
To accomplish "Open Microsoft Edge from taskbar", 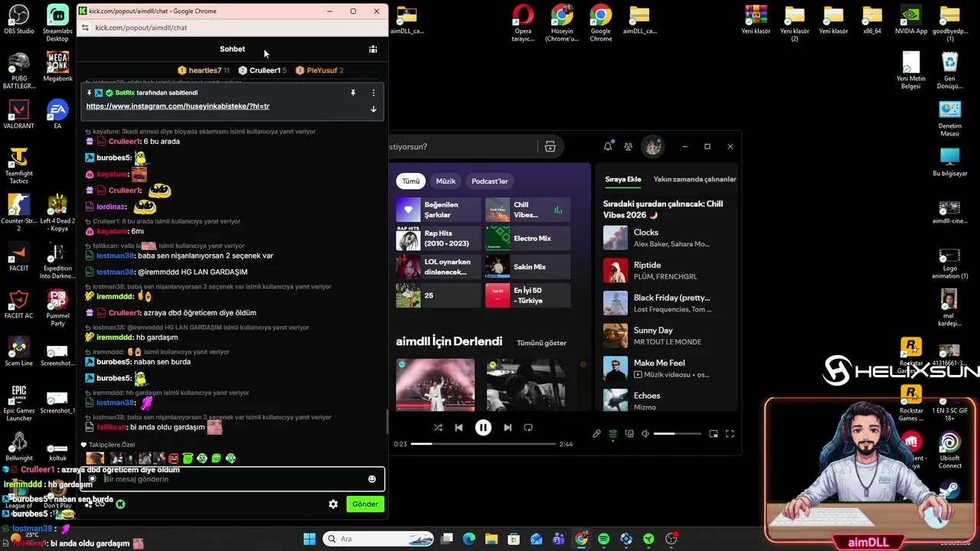I will (x=469, y=539).
